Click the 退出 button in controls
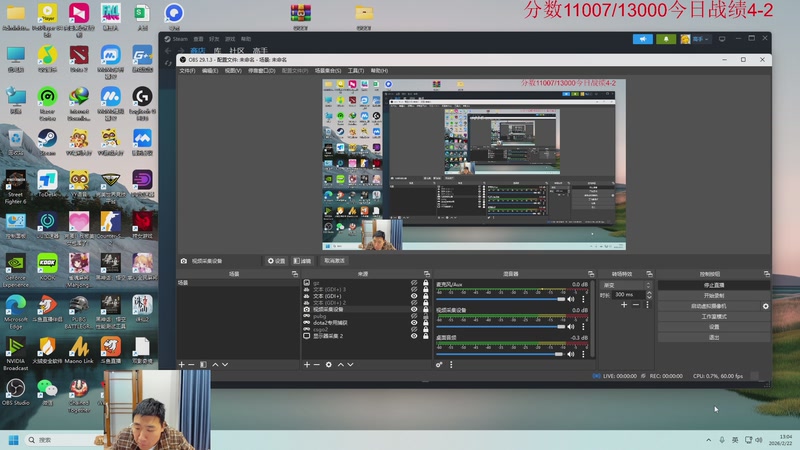Viewport: 800px width, 450px height. pos(714,337)
